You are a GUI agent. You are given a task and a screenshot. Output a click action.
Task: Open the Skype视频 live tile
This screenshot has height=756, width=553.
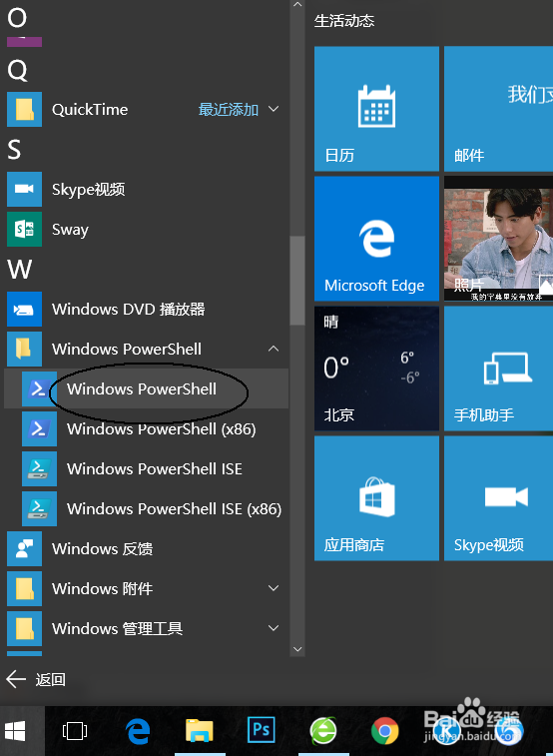coord(498,498)
